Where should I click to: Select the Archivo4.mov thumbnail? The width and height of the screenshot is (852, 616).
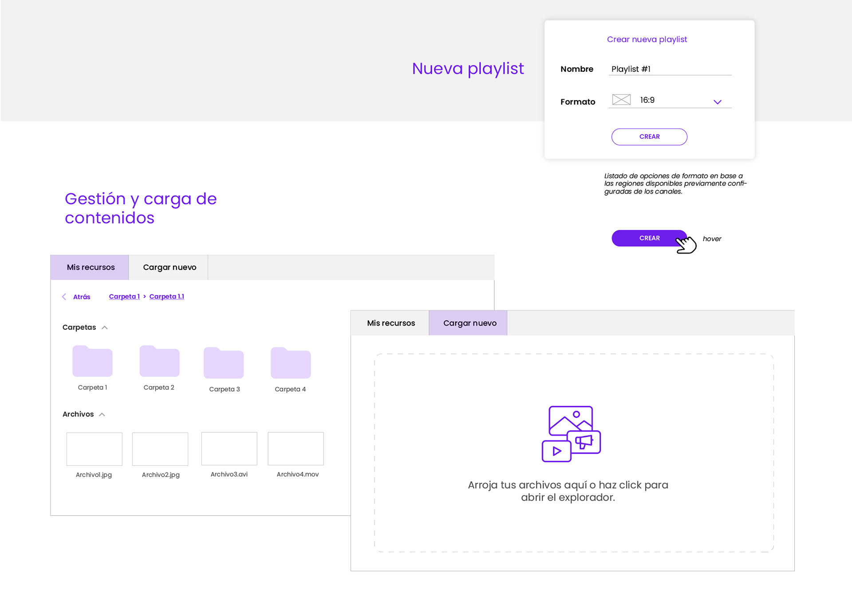296,448
